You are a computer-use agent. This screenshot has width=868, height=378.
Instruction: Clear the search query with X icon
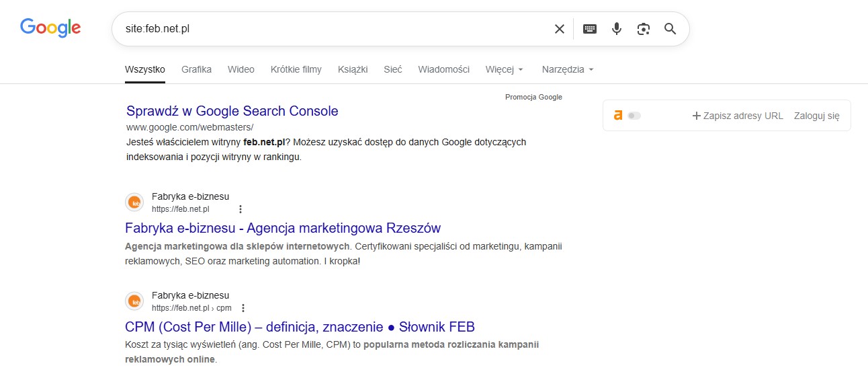[x=559, y=29]
